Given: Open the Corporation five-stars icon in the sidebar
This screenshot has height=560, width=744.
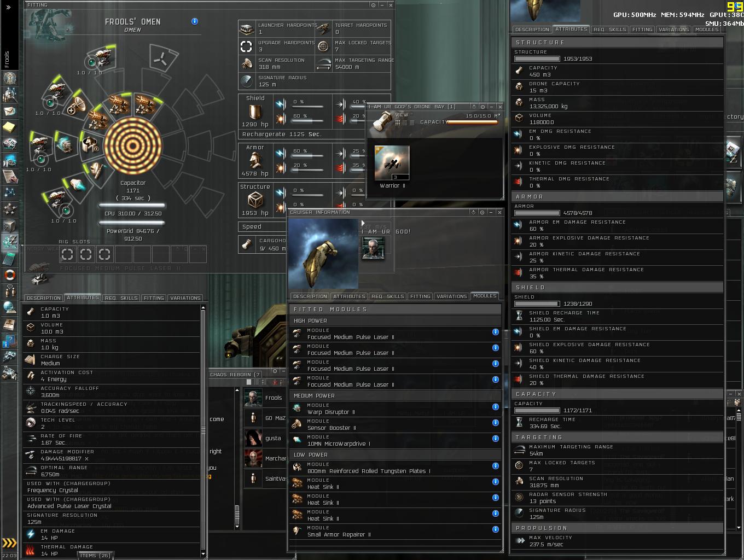Looking at the screenshot, I should pyautogui.click(x=9, y=209).
